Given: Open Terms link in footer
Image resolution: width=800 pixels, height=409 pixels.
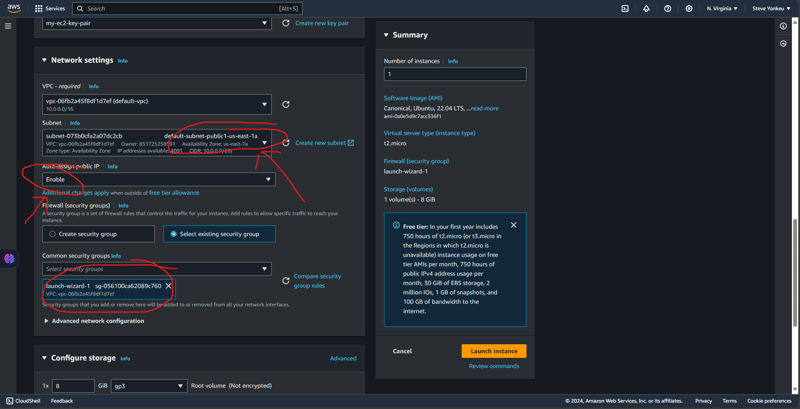Looking at the screenshot, I should coord(730,401).
